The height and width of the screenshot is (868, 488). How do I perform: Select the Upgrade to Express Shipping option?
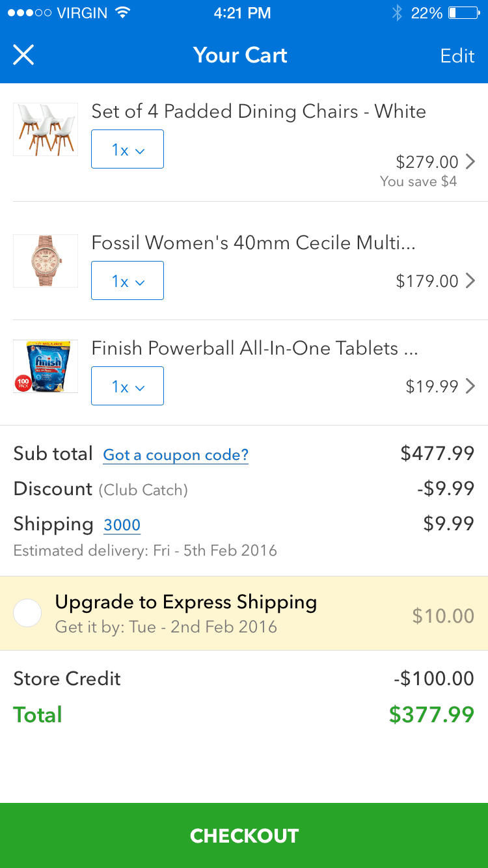click(x=27, y=613)
